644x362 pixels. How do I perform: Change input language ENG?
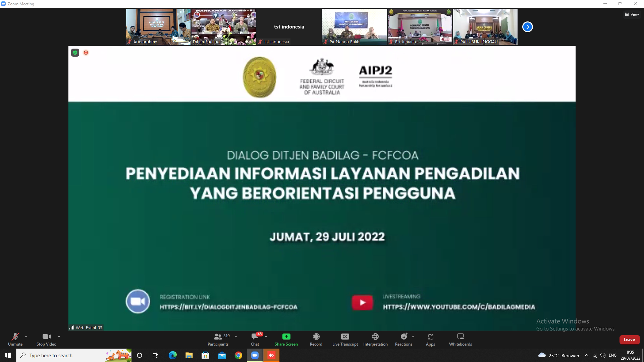(612, 355)
